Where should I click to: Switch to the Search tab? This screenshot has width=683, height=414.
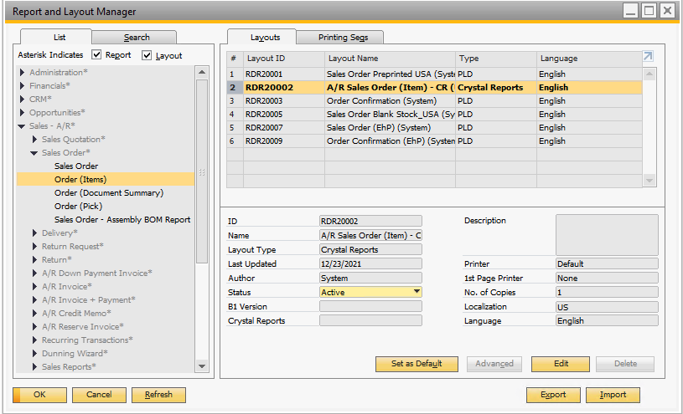pyautogui.click(x=136, y=37)
